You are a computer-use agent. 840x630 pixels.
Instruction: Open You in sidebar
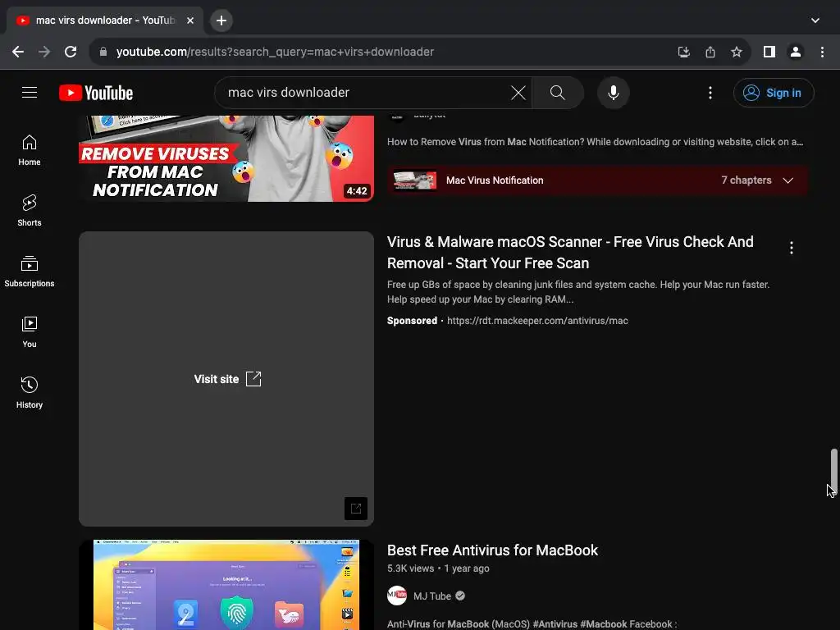30,332
